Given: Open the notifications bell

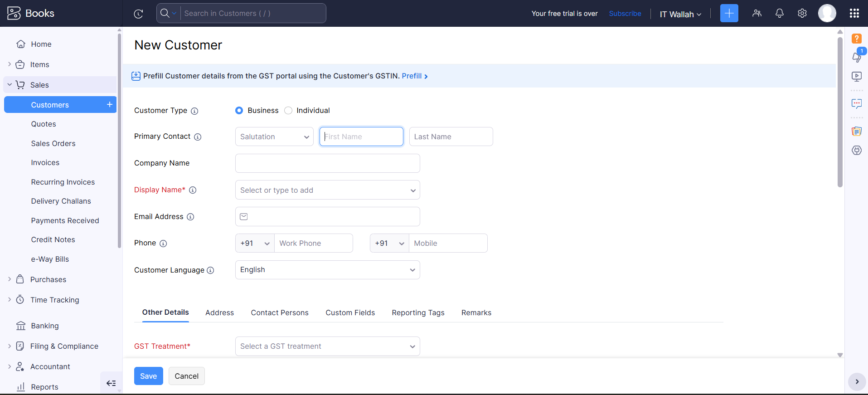Looking at the screenshot, I should coord(780,13).
